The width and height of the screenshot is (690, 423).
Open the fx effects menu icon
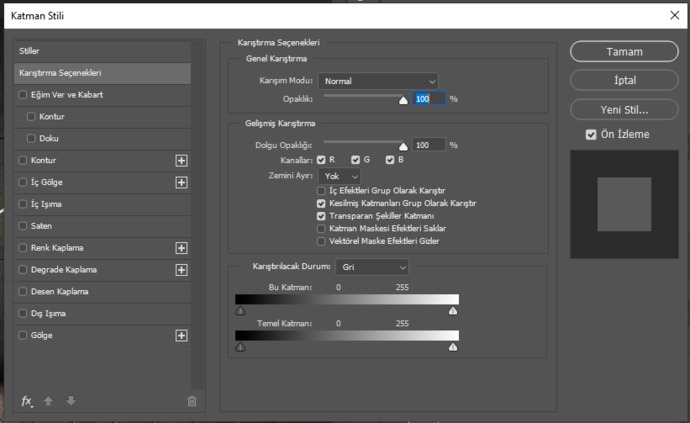pos(27,401)
